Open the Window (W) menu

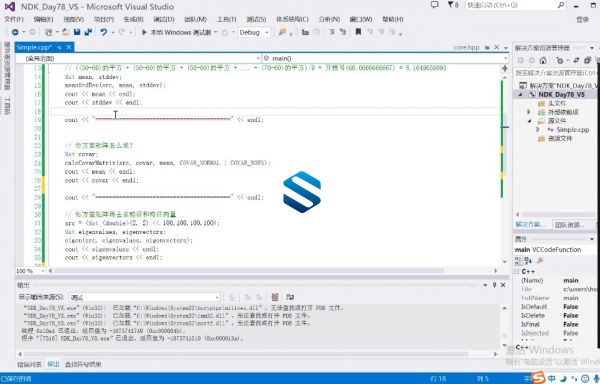pos(361,19)
